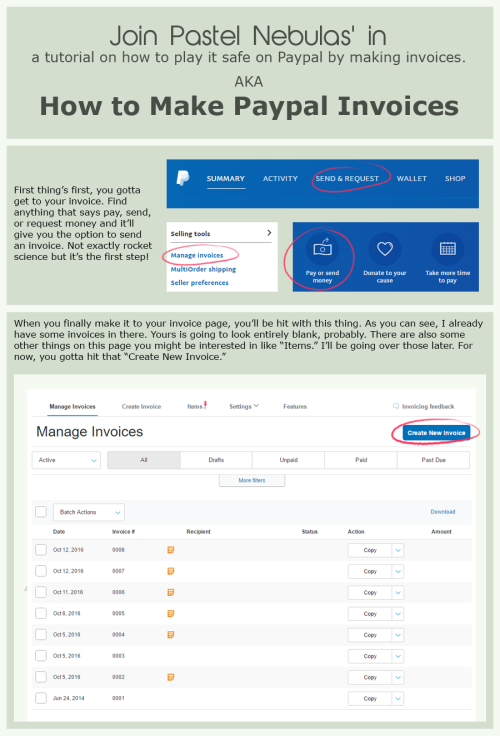
Task: Click the More filters button
Action: click(x=252, y=480)
